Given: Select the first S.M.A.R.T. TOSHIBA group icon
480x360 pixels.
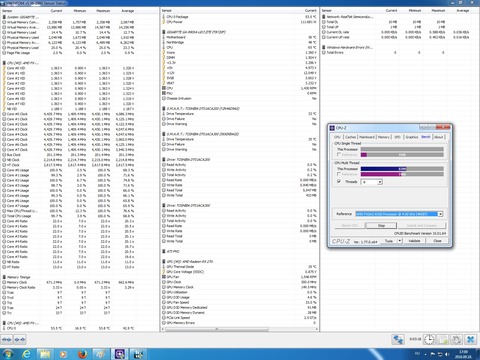Looking at the screenshot, I should click(164, 109).
